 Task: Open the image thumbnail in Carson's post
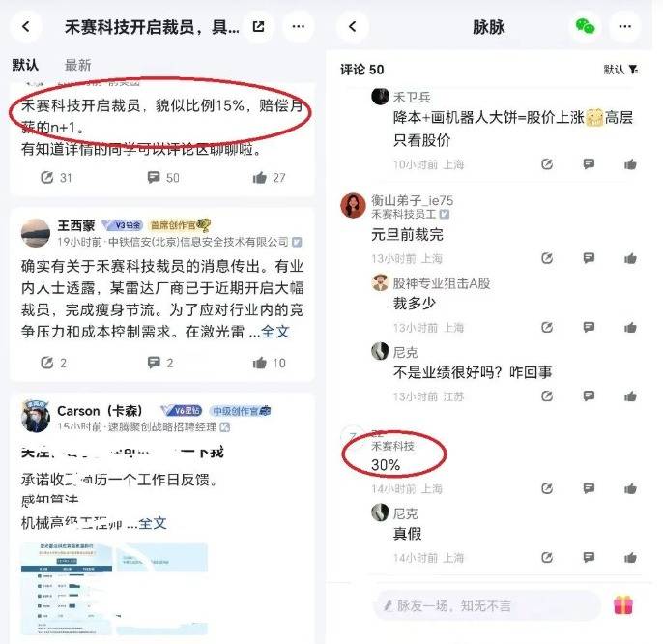tap(114, 589)
